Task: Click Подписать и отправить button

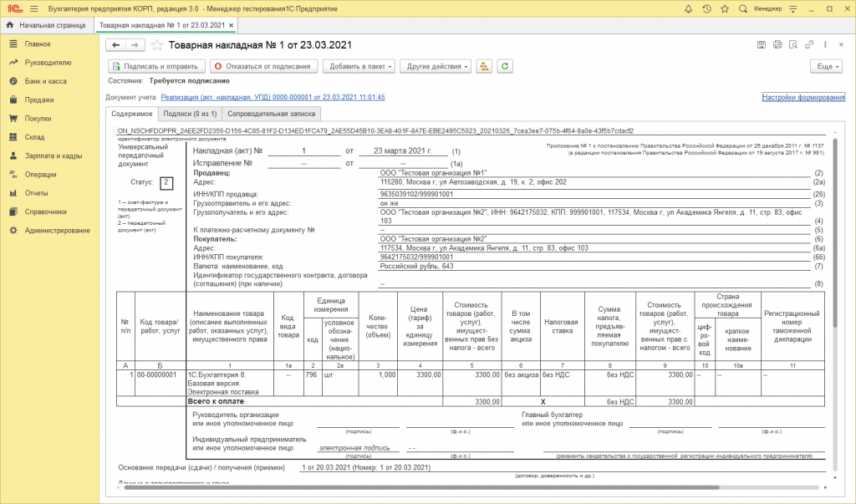Action: [156, 66]
